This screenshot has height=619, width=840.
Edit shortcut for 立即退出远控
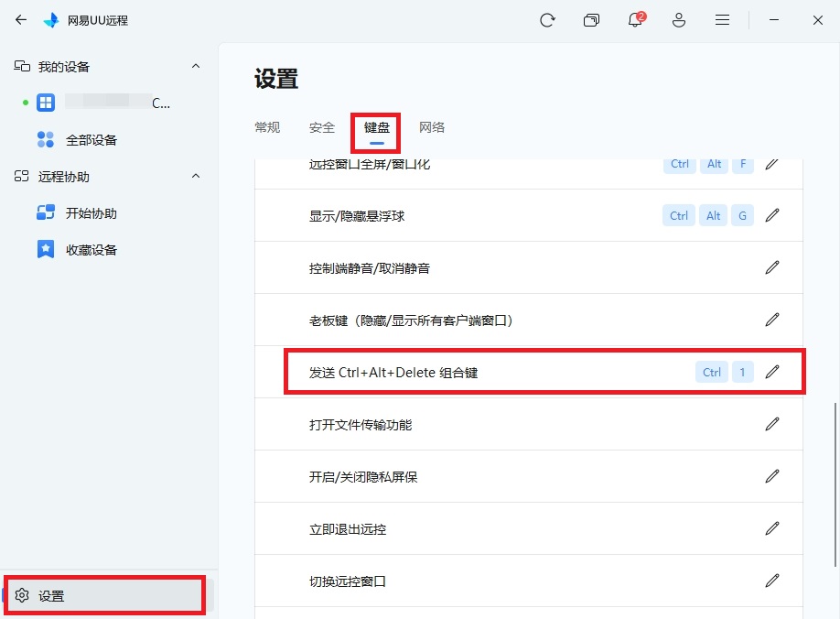click(772, 528)
